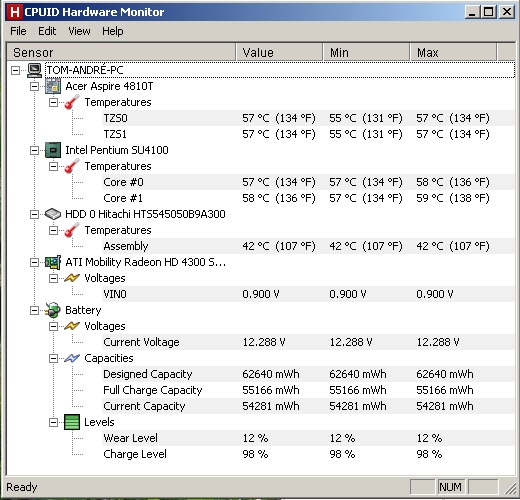This screenshot has height=500, width=520.
Task: Select the Current Capacity row
Action: tap(308, 406)
